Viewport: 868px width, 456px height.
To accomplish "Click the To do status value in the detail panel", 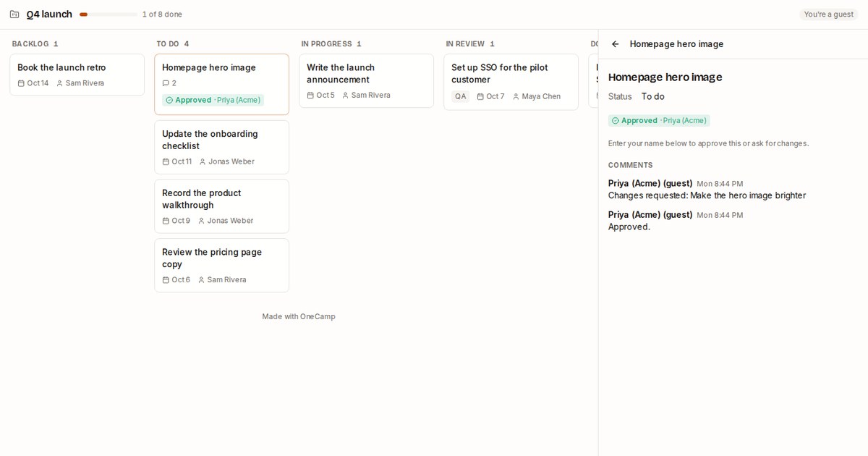I will [652, 96].
